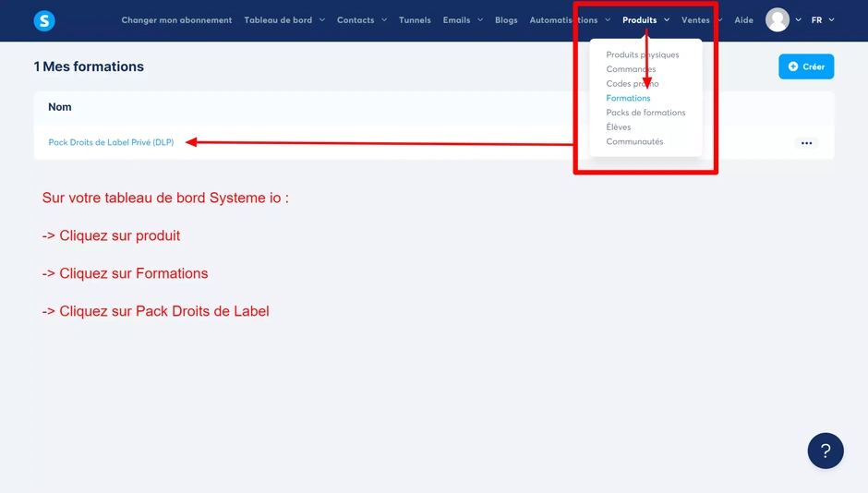Click the plus icon in Créer button

792,66
